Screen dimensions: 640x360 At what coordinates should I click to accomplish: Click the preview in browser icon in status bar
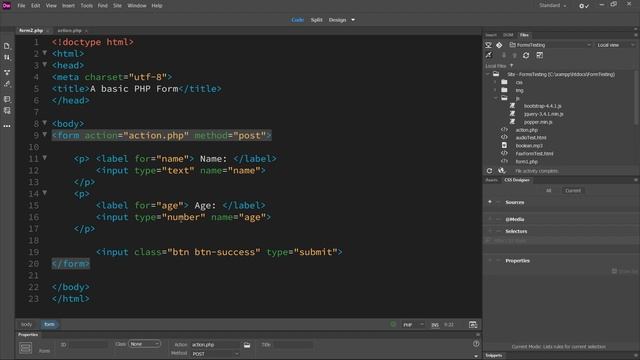[x=473, y=324]
